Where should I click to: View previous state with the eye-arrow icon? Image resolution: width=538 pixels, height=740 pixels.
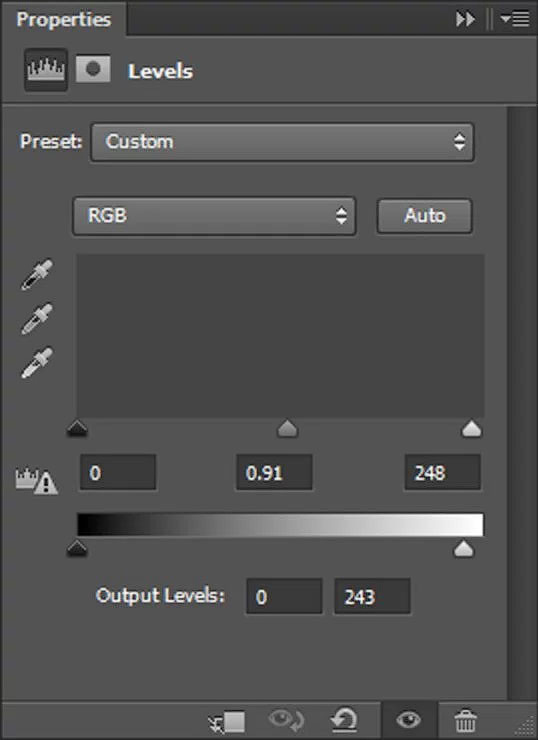(286, 720)
